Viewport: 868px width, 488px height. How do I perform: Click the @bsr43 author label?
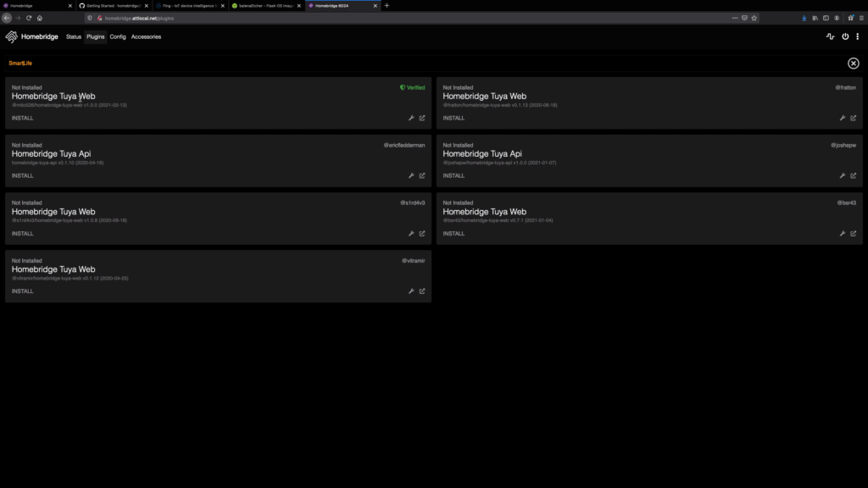tap(847, 202)
